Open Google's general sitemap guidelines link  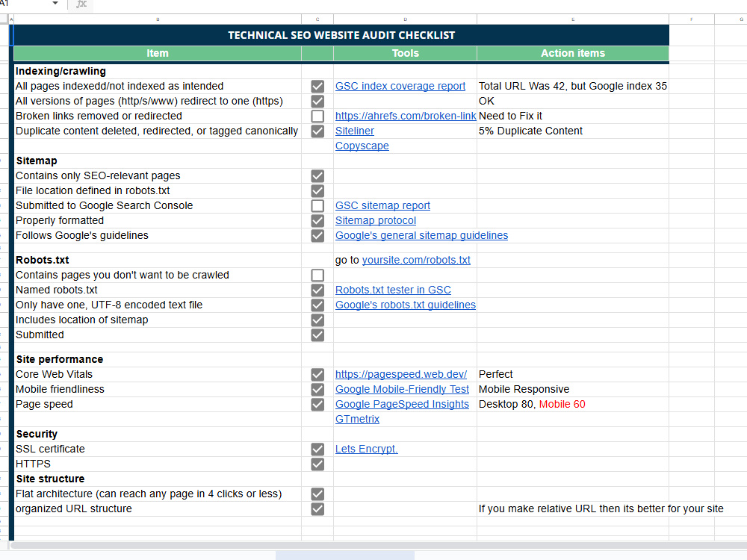[x=421, y=236]
